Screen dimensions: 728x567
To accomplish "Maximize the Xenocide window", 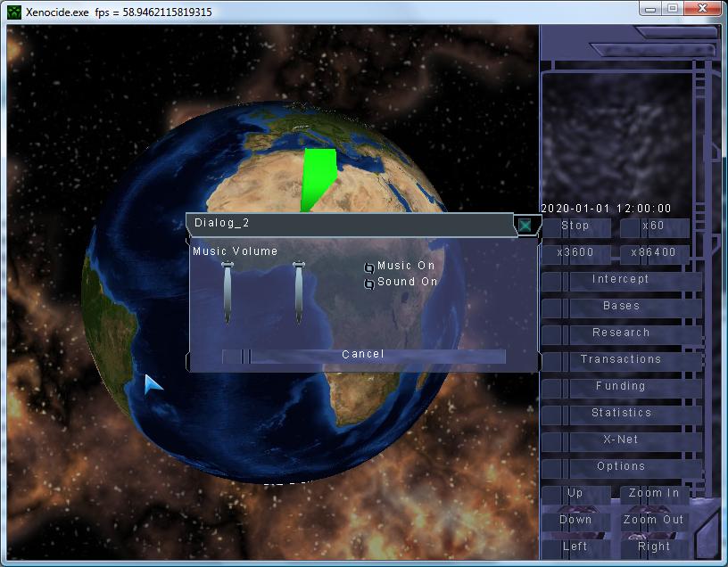I will [673, 8].
